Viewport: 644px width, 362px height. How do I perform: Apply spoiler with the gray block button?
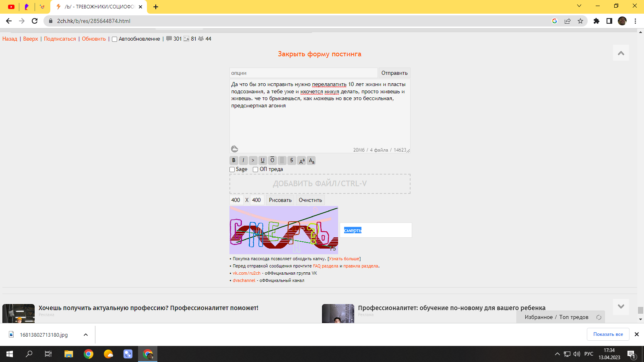pos(282,160)
